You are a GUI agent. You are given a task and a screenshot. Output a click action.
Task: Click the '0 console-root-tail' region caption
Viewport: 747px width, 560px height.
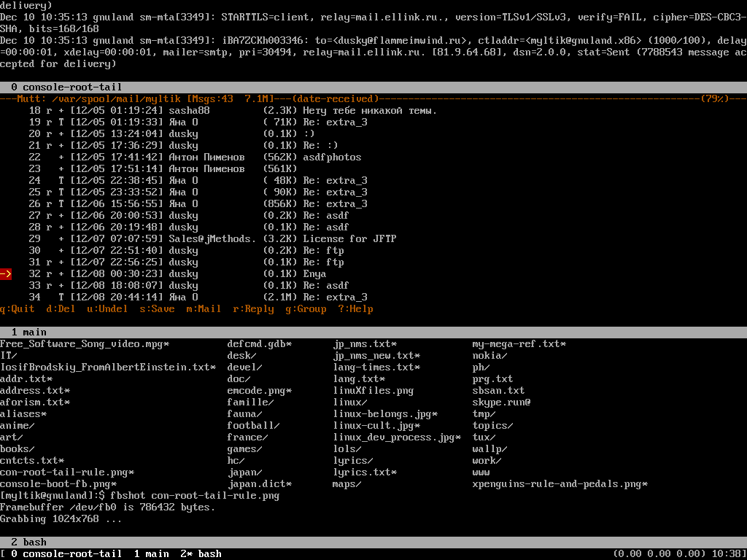click(x=373, y=87)
